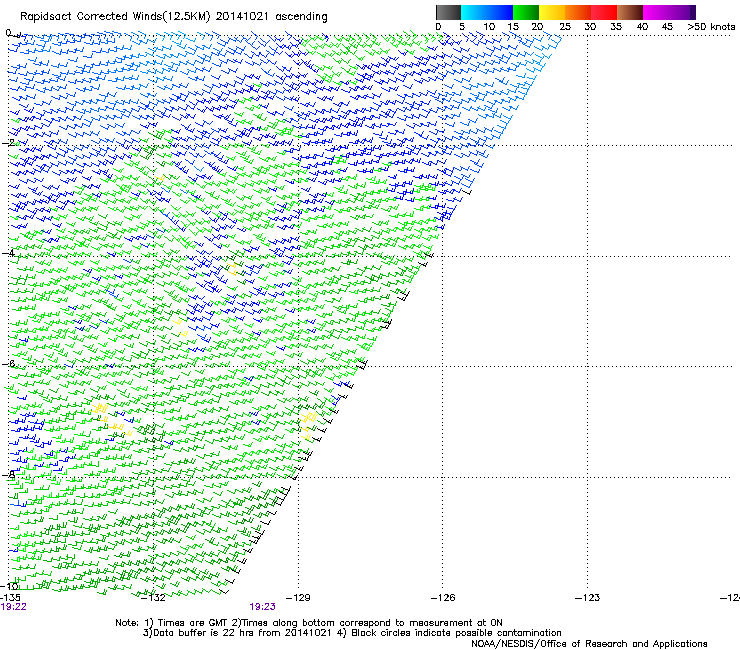Click the yellow 20-25 knots legend swatch
The width and height of the screenshot is (740, 650).
(552, 12)
